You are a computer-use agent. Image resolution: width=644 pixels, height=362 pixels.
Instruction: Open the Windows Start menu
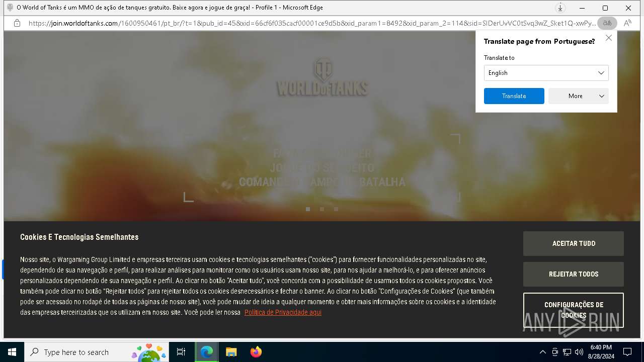12,352
